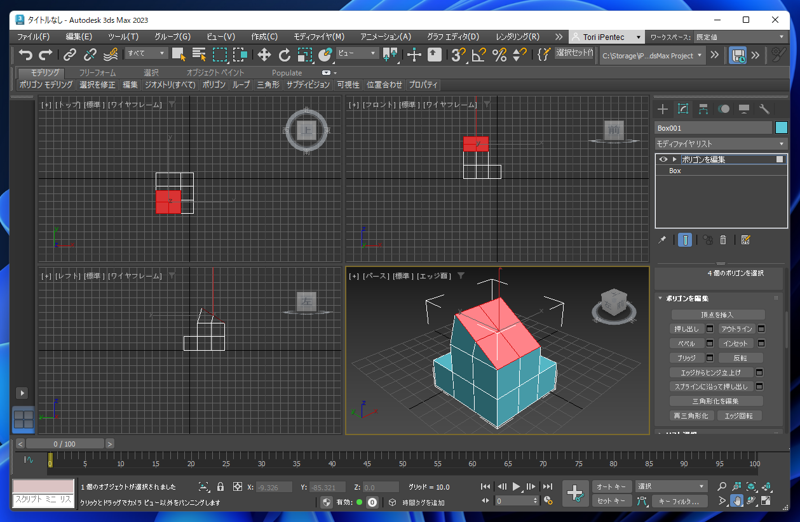Click the Select and Place icon

[x=324, y=54]
